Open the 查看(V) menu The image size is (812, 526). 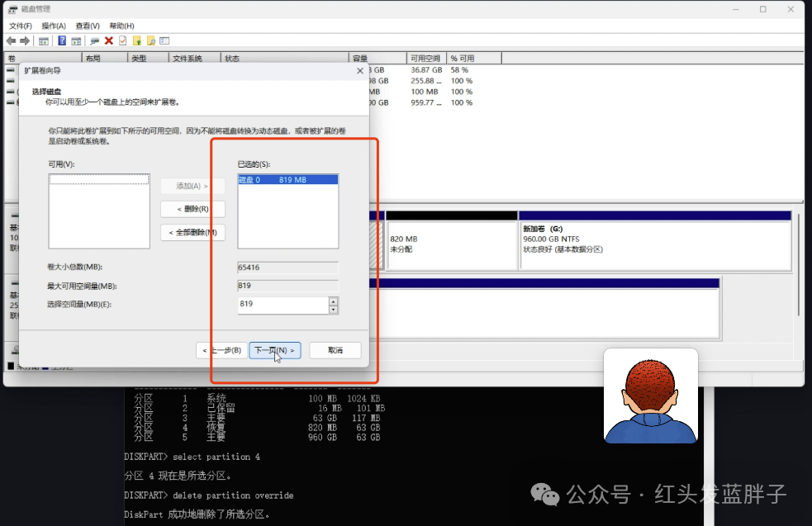click(88, 26)
